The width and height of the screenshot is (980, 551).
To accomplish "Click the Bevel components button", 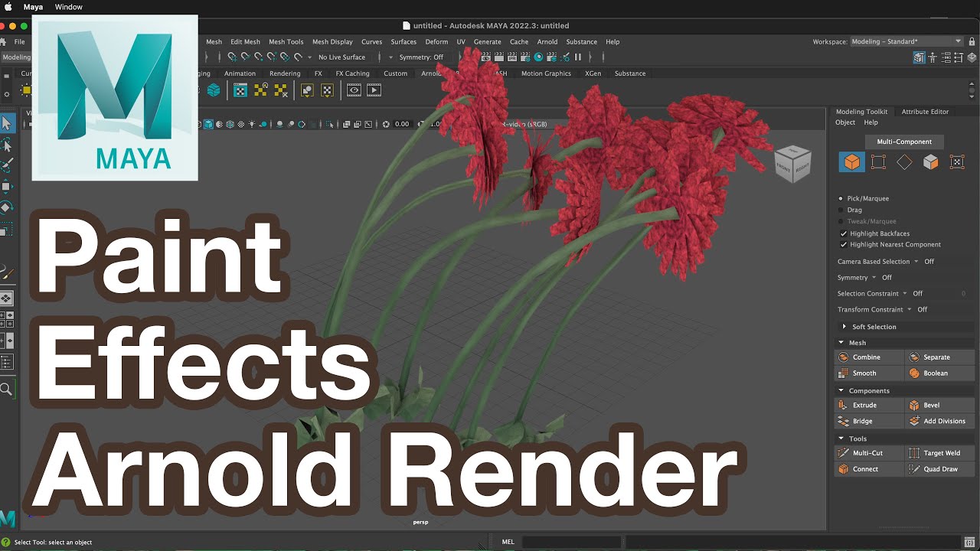I will [939, 406].
